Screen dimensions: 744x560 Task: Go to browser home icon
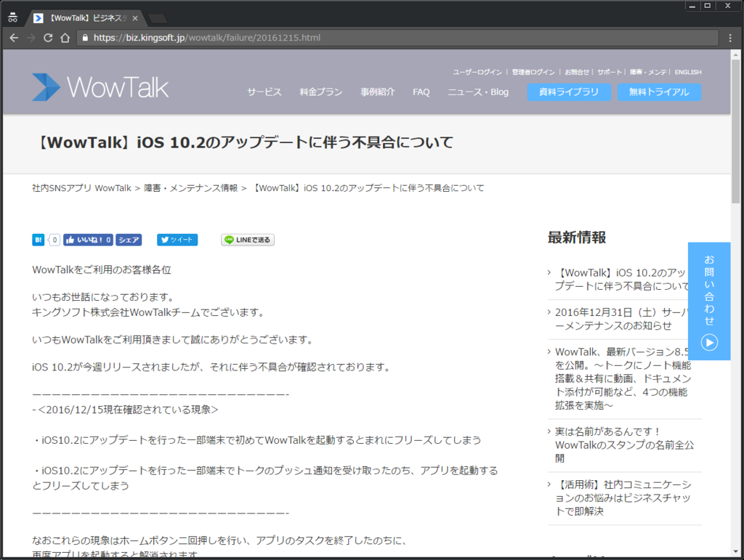click(65, 38)
